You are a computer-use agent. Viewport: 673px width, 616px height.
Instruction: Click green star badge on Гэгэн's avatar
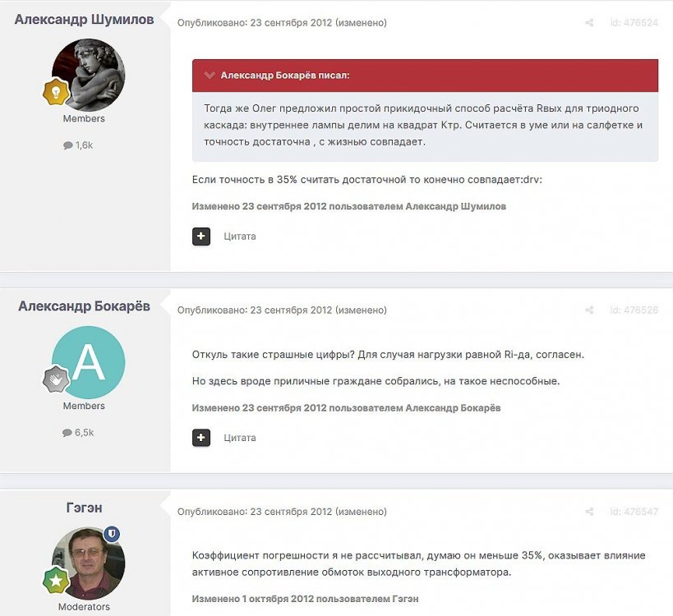click(55, 580)
